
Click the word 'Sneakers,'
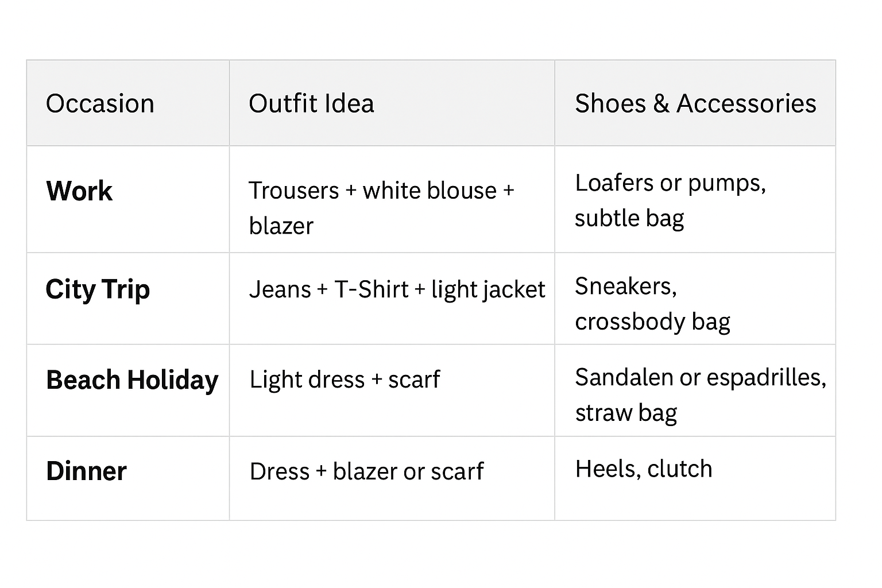[626, 286]
